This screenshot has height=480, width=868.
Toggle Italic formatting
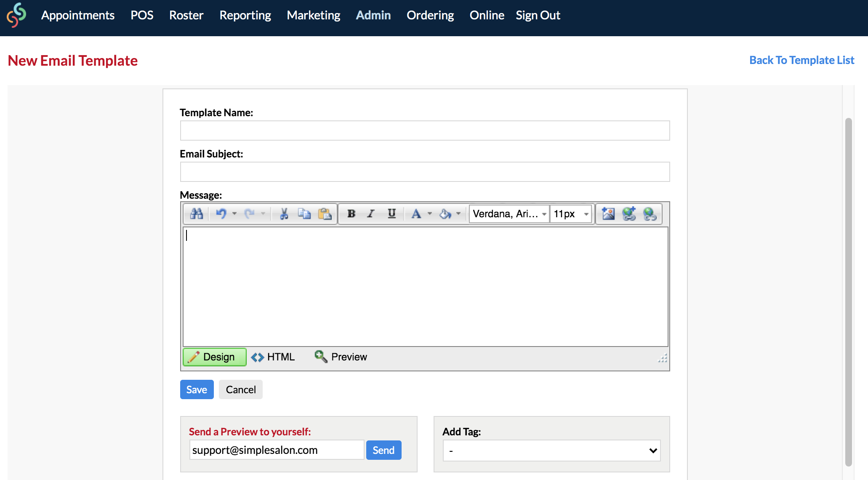coord(371,214)
